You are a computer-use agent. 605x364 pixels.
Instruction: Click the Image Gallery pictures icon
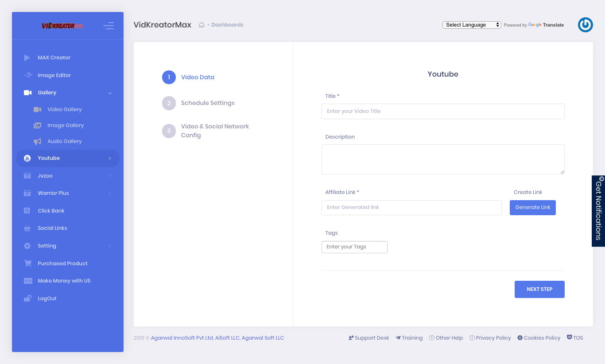click(x=38, y=125)
